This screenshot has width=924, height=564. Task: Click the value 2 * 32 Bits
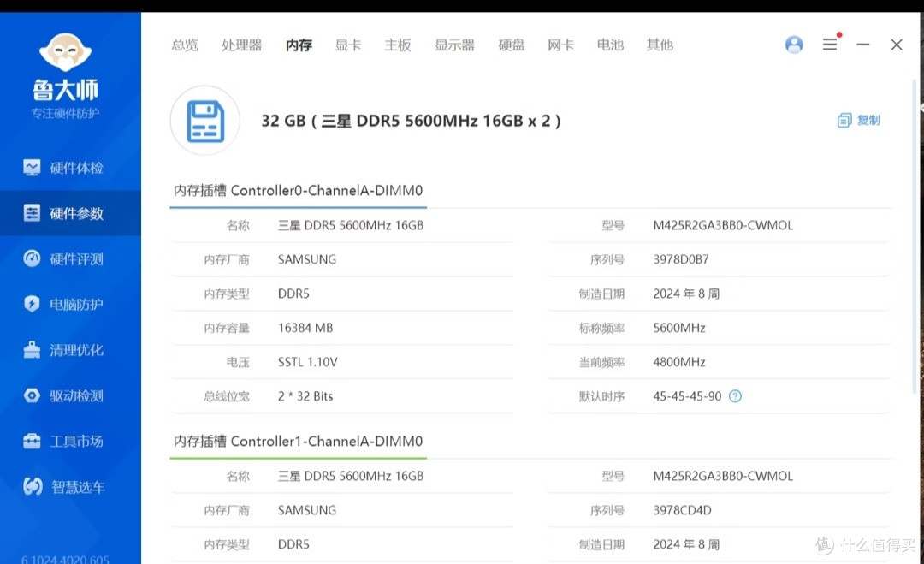coord(305,396)
